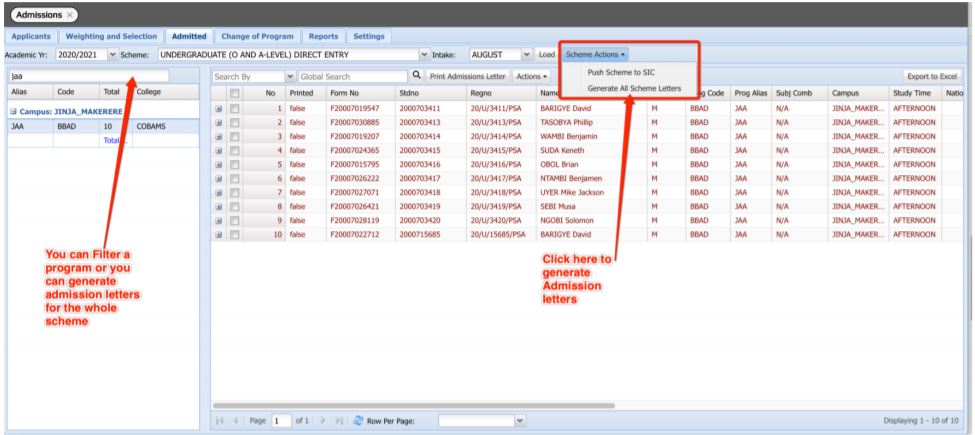
Task: Go to next page arrow icon
Action: (x=322, y=421)
